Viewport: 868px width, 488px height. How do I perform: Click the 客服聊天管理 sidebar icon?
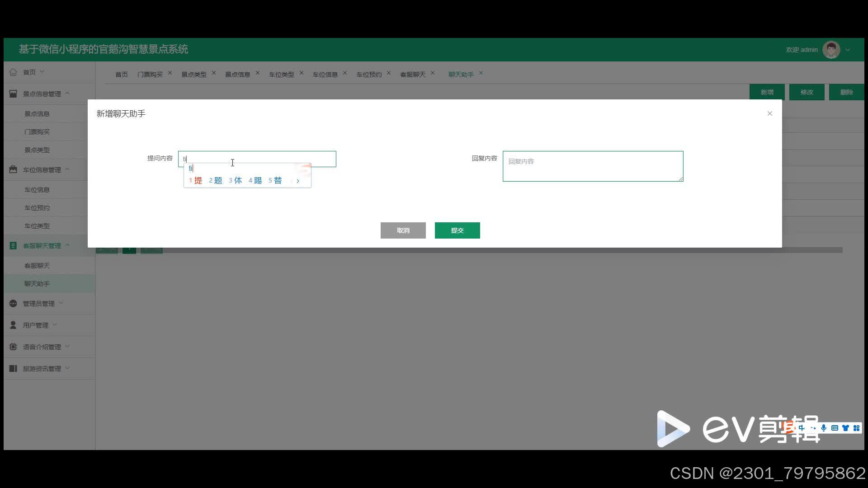pos(13,245)
